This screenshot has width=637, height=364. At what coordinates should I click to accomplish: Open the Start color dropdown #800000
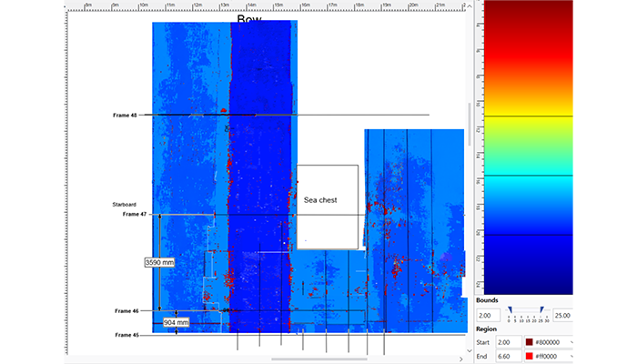(x=550, y=342)
